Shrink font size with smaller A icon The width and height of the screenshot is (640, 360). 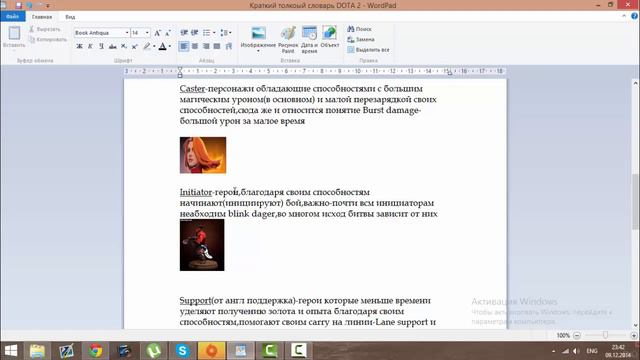(x=168, y=33)
